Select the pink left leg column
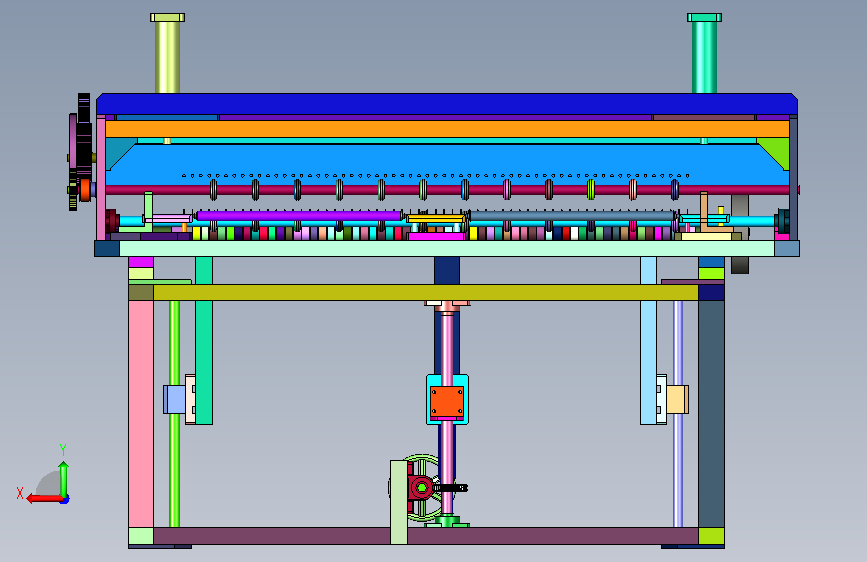Image resolution: width=867 pixels, height=562 pixels. [x=141, y=414]
